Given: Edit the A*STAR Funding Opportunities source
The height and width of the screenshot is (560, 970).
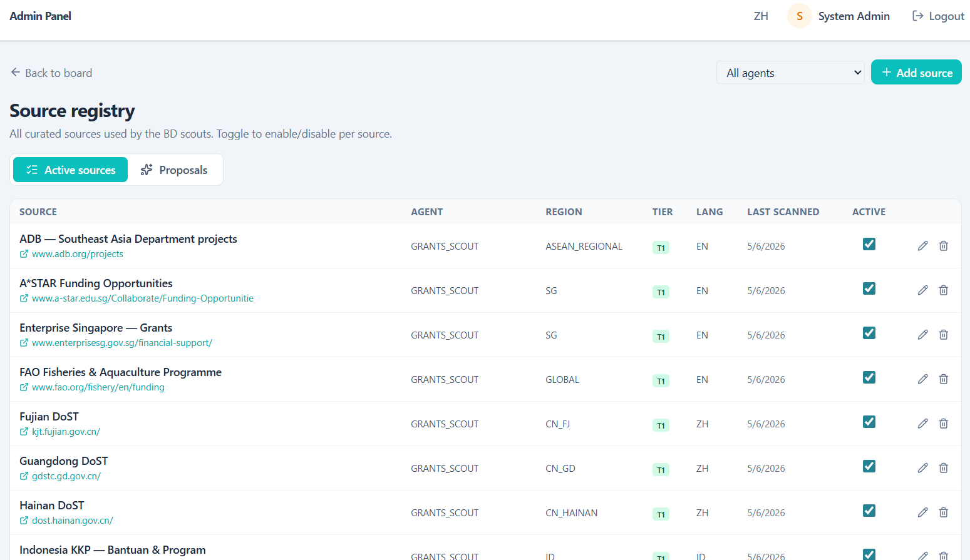Looking at the screenshot, I should click(x=922, y=290).
